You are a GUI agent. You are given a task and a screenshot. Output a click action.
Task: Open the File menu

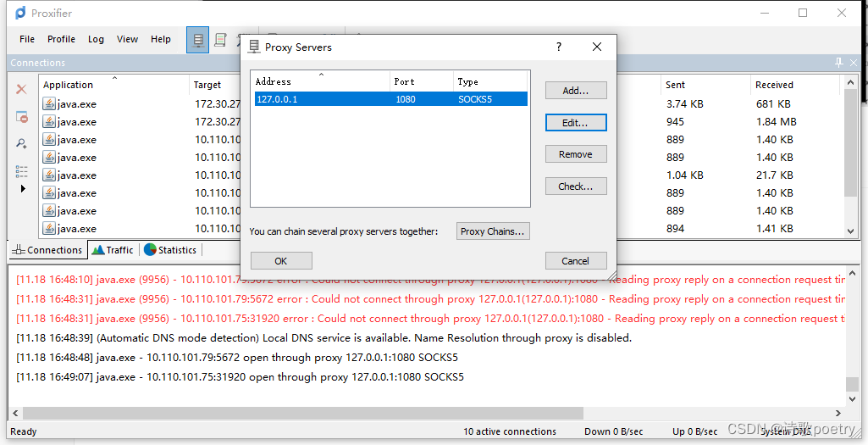click(x=26, y=39)
